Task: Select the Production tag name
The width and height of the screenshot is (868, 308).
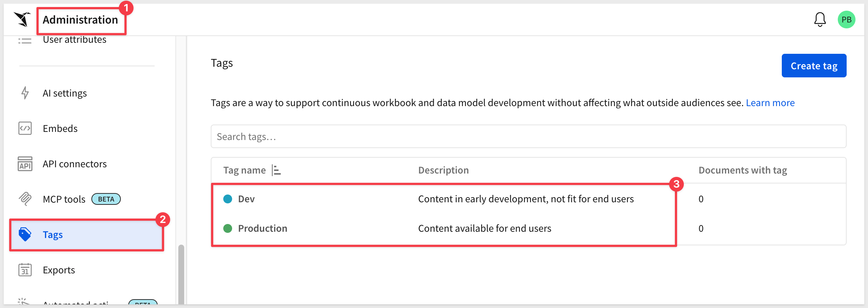Action: coord(263,228)
